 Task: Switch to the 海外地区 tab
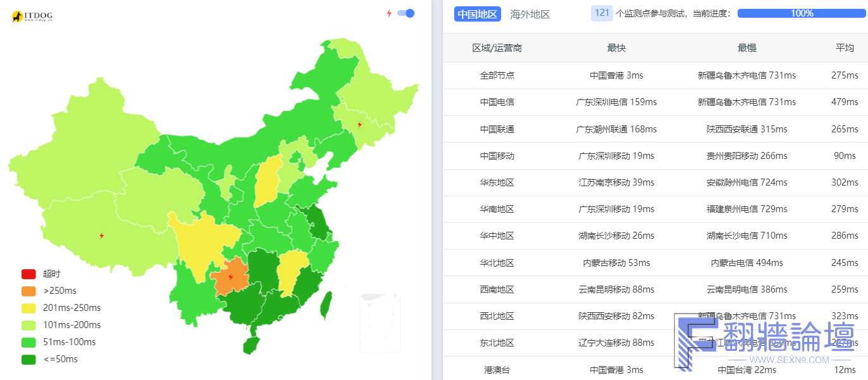tap(530, 14)
